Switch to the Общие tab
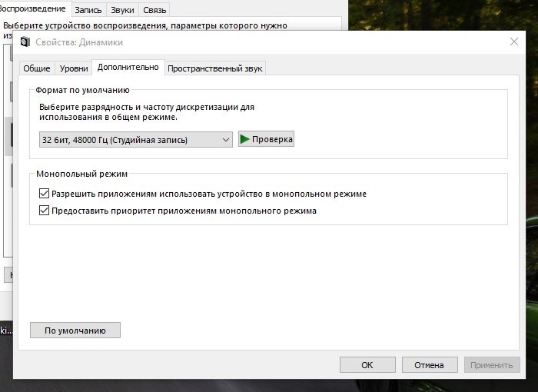This screenshot has height=392, width=538. pyautogui.click(x=37, y=68)
